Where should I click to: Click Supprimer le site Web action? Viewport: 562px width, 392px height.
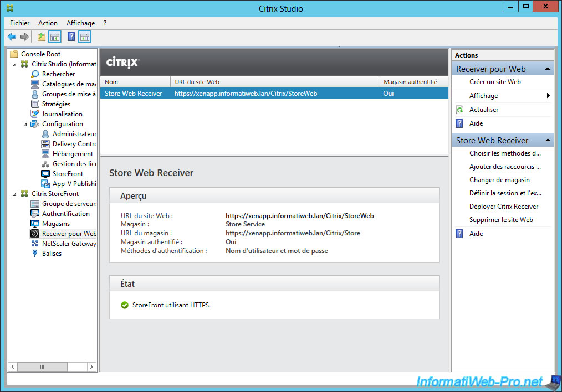click(x=500, y=220)
